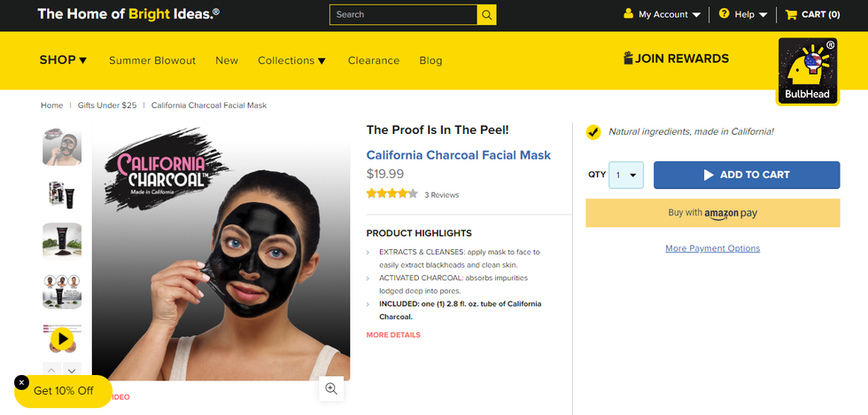The width and height of the screenshot is (868, 415).
Task: Open the QTY quantity selector
Action: tap(625, 175)
